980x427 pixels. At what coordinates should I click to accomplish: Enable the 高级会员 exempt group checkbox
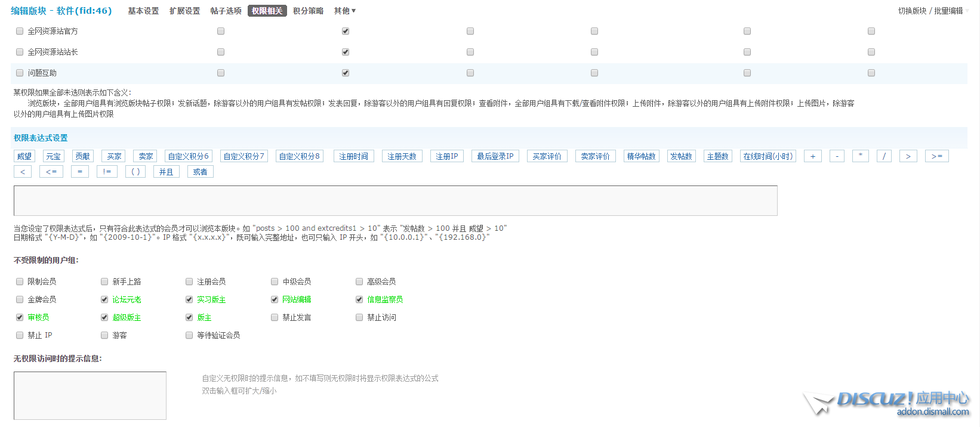click(x=359, y=281)
